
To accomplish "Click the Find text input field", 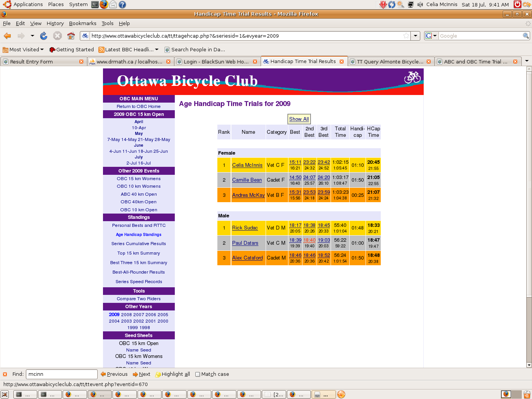I will pyautogui.click(x=62, y=374).
